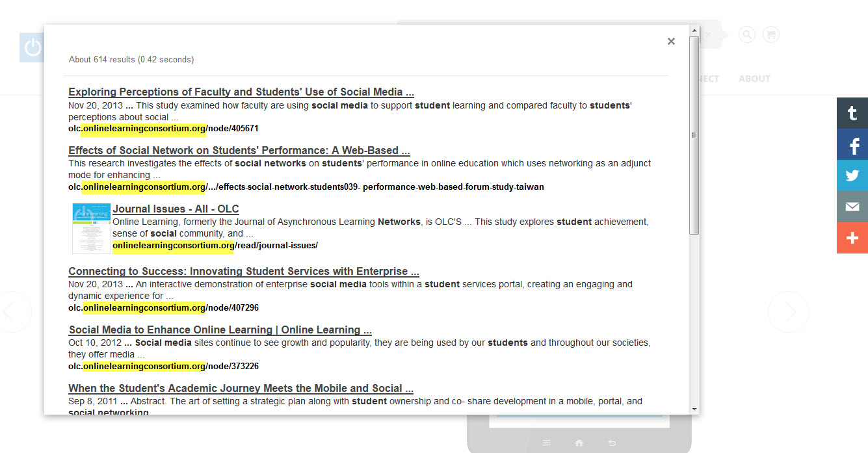
Task: Click the results scrollbar thumb
Action: (x=694, y=135)
